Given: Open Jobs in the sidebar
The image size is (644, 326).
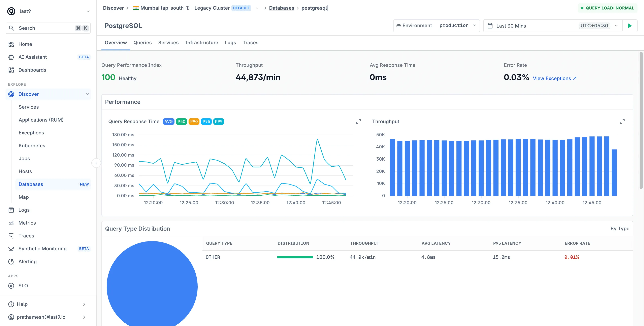Looking at the screenshot, I should tap(24, 159).
